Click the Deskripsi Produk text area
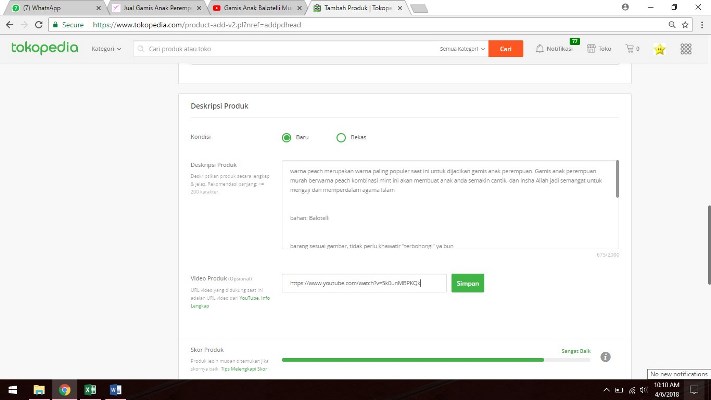The image size is (711, 400). 450,205
